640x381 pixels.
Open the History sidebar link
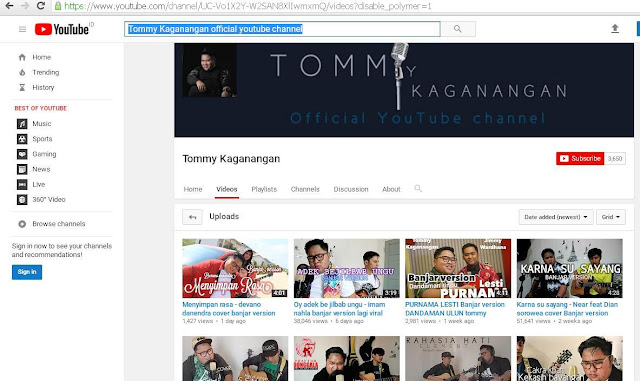(x=43, y=87)
